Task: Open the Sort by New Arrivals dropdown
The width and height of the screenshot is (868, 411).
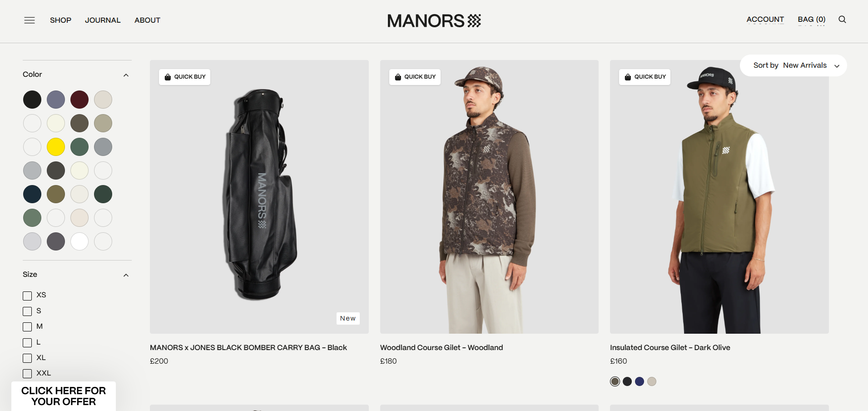Action: pyautogui.click(x=793, y=65)
